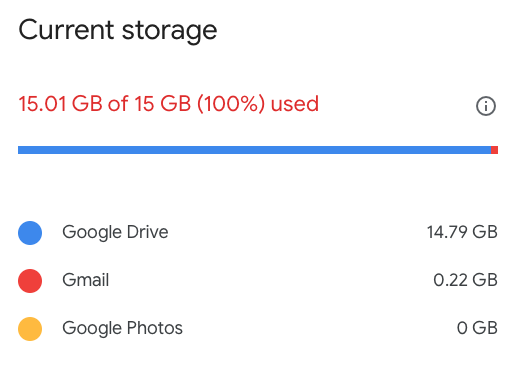Viewport: 528px width, 372px height.
Task: Select the Google Drive storage label
Action: click(115, 233)
